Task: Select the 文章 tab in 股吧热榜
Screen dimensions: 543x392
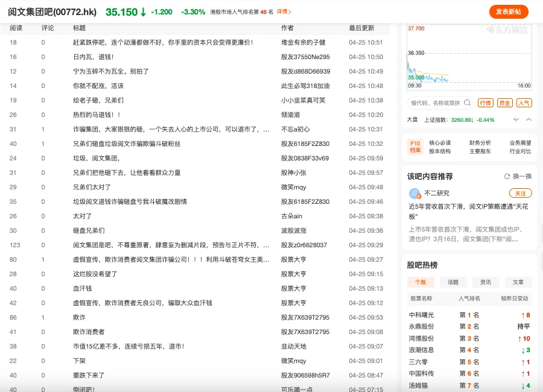Action: click(518, 282)
